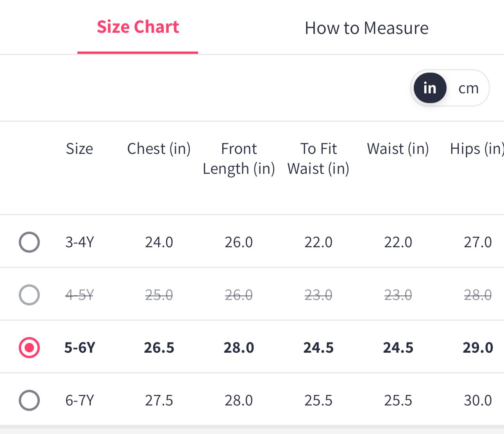Switch units to cm

point(468,88)
